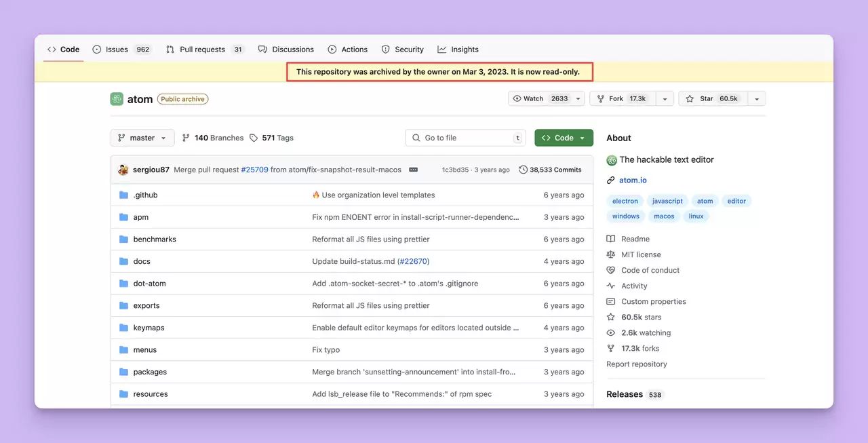The image size is (868, 443).
Task: Click the benchmarks folder icon
Action: point(123,239)
